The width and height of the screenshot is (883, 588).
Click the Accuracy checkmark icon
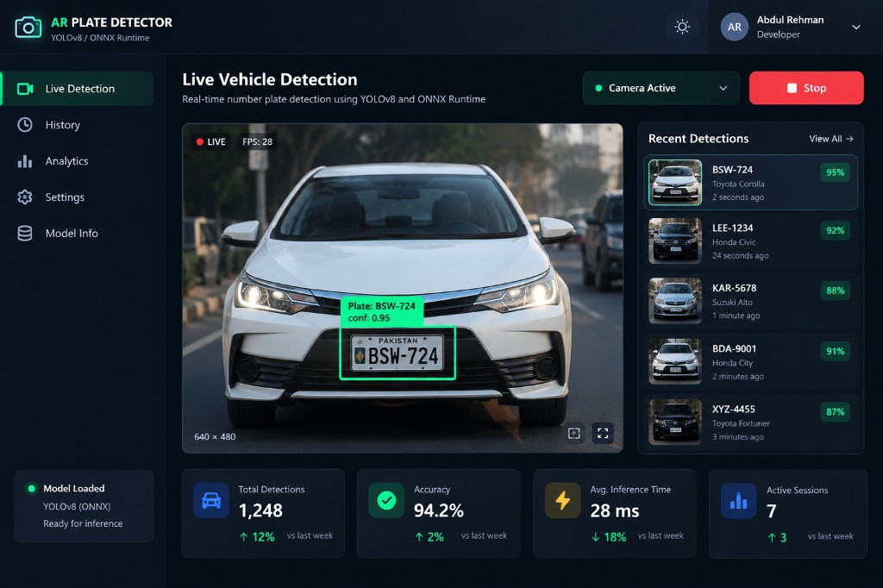386,500
